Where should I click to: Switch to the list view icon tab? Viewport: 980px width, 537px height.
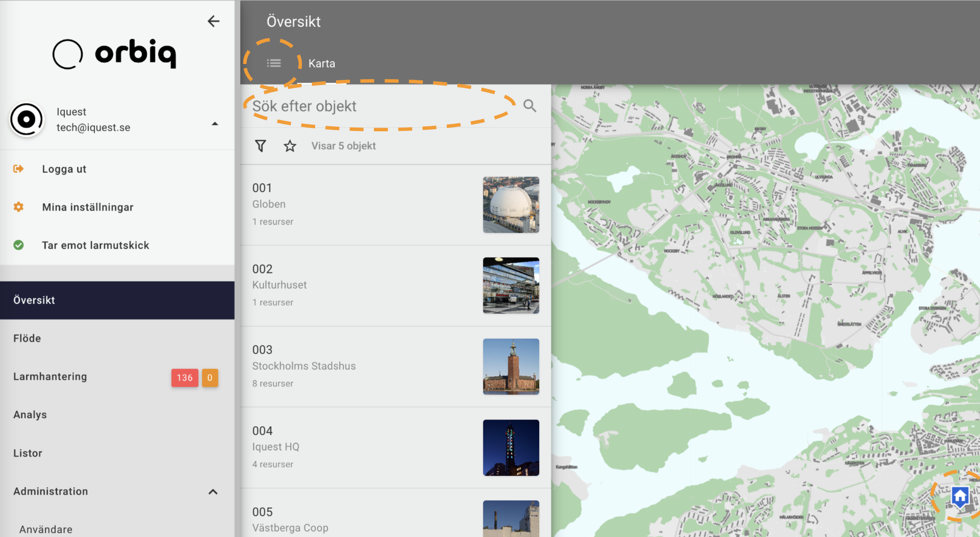pyautogui.click(x=274, y=63)
